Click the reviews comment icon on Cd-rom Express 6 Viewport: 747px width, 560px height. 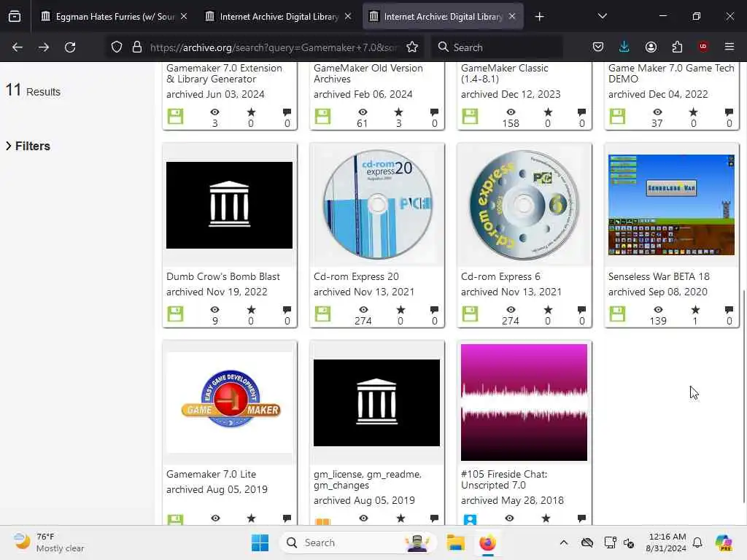tap(581, 310)
